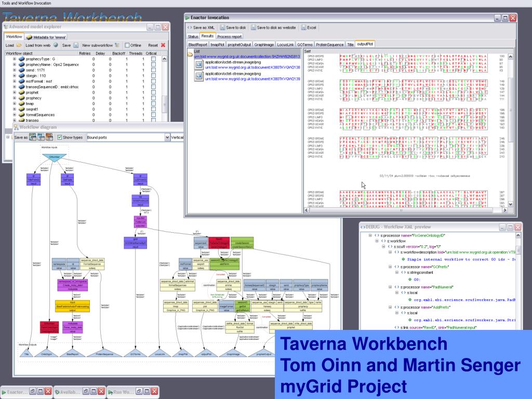Screen dimensions: 532x399
Task: Collapse the GOPrefix processor XML node
Action: click(x=390, y=267)
